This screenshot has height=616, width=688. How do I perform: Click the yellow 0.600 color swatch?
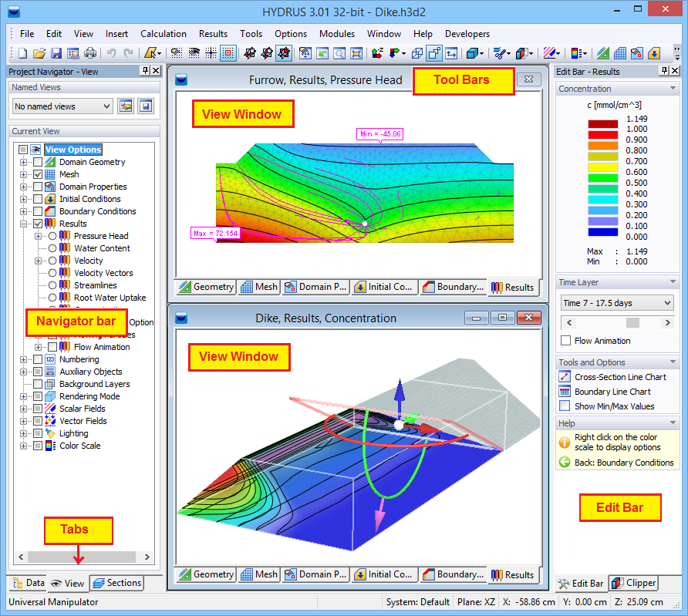click(x=603, y=167)
